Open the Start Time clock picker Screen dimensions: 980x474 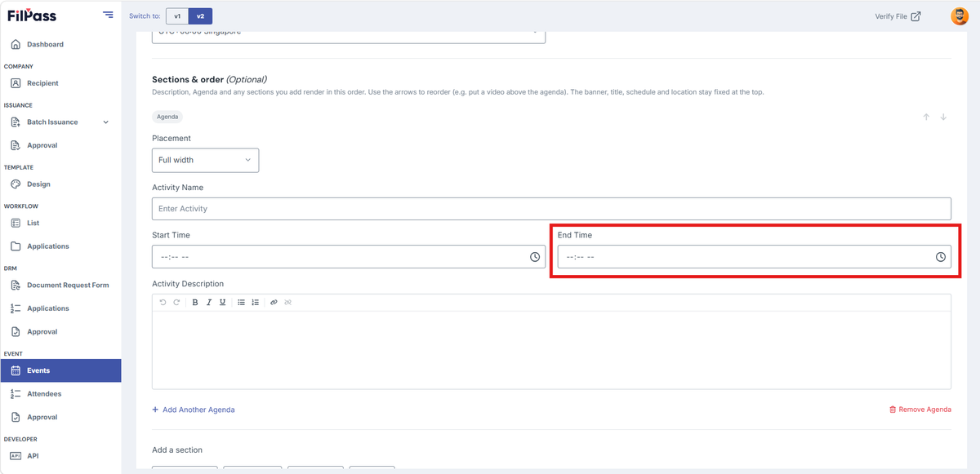pos(535,257)
